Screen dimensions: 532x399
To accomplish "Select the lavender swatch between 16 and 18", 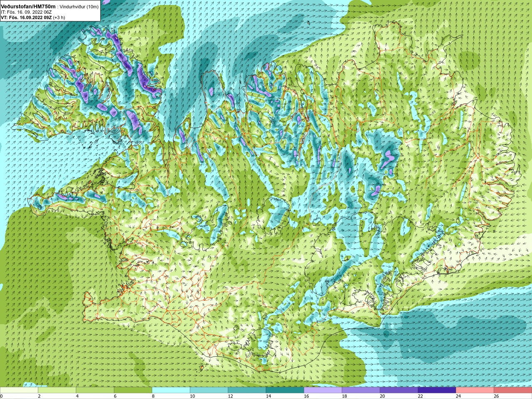I will [323, 390].
